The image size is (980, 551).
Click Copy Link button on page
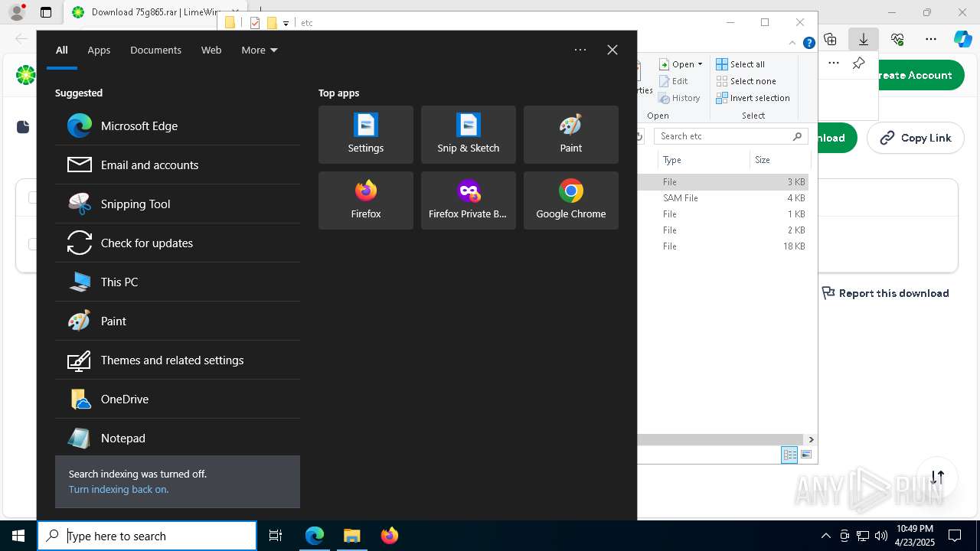click(916, 138)
